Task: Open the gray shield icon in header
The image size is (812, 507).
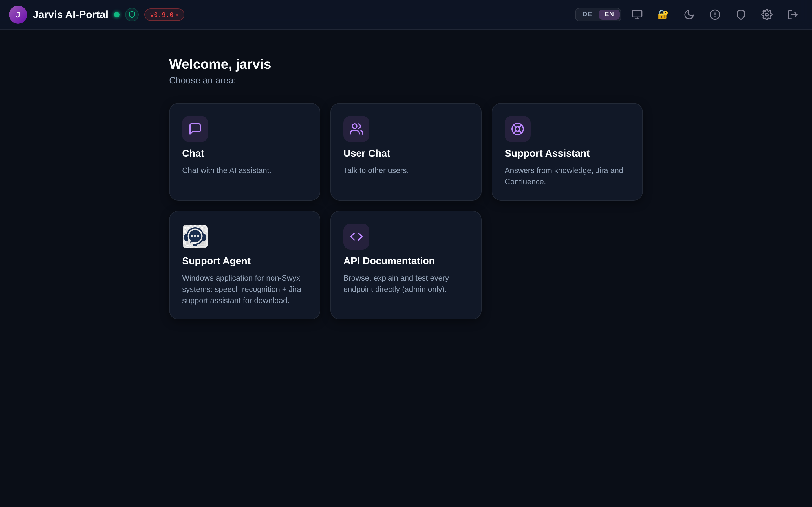Action: [741, 15]
